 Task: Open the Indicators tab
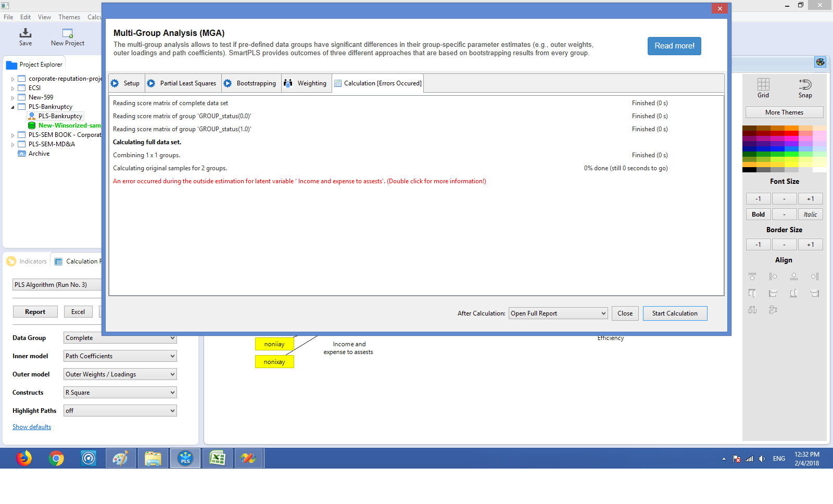click(27, 261)
